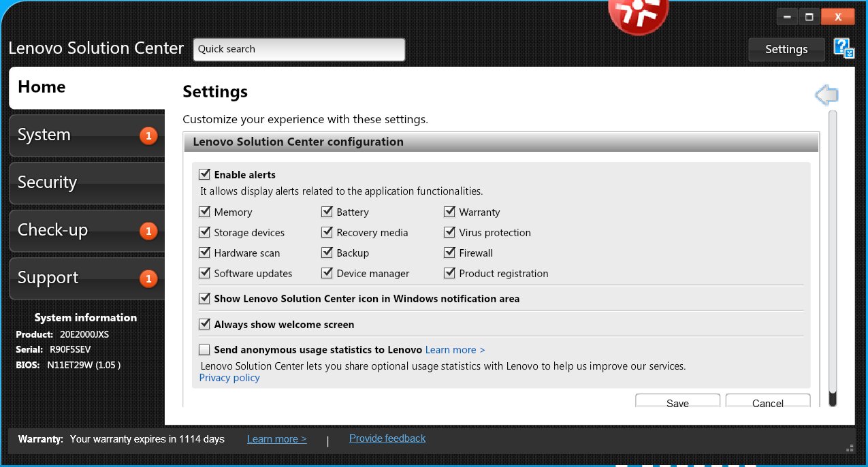Close the Lenovo Solution Center window
Viewport: 868px width, 467px height.
tap(838, 17)
